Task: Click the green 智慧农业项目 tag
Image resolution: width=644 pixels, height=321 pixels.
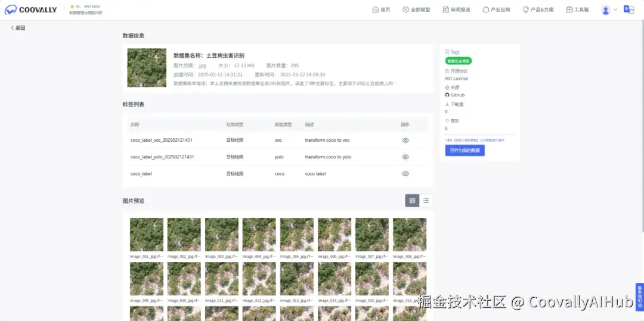Action: [459, 61]
